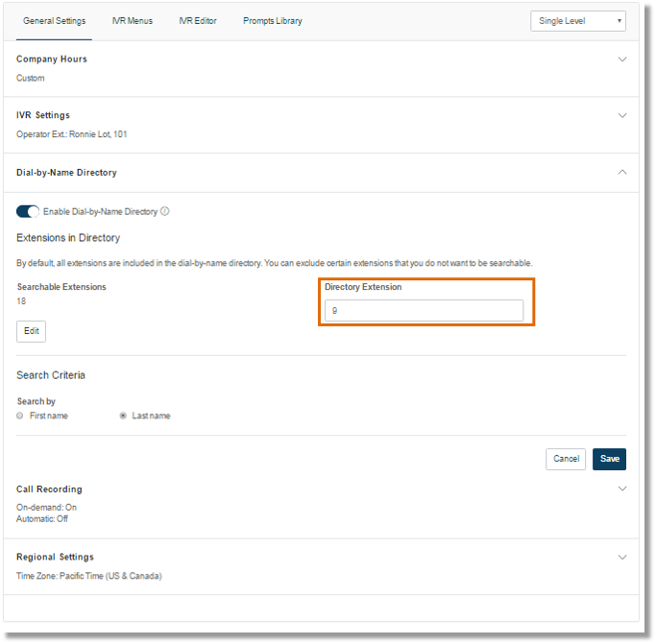Expand the Call Recording section
The height and width of the screenshot is (644, 656).
[622, 489]
